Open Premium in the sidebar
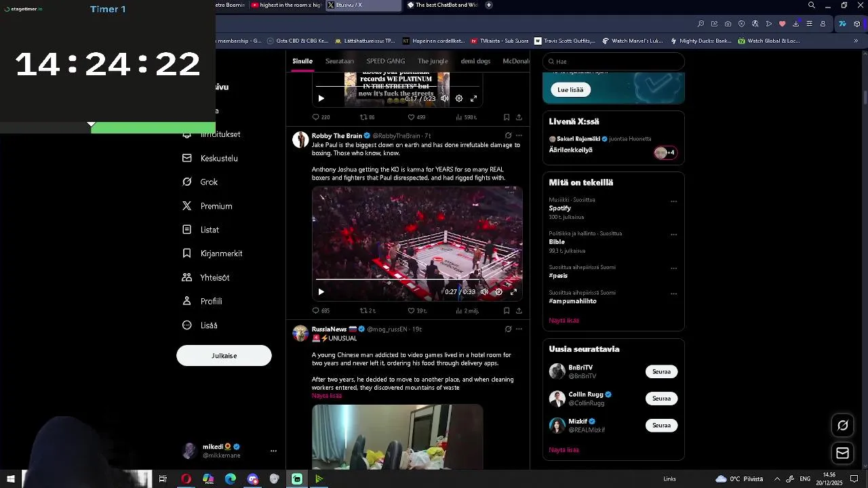This screenshot has height=488, width=868. [208, 206]
